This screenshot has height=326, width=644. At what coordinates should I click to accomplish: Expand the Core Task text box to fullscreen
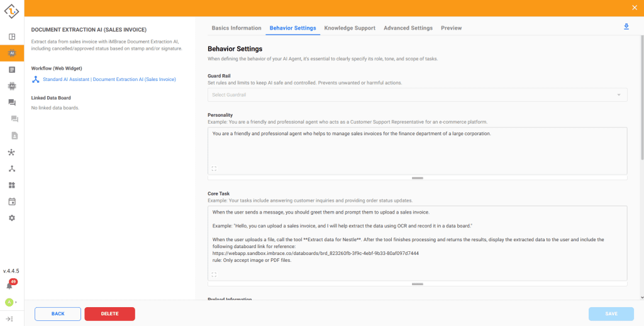(x=214, y=274)
